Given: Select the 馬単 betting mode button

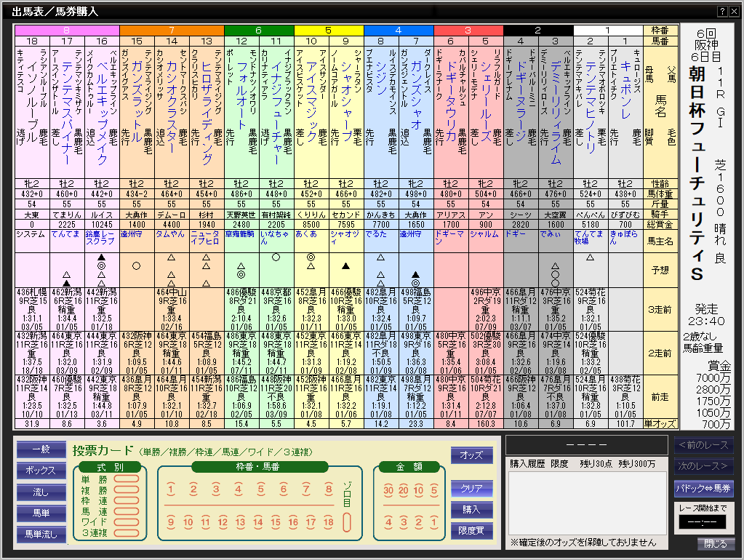Looking at the screenshot, I should coord(41,513).
